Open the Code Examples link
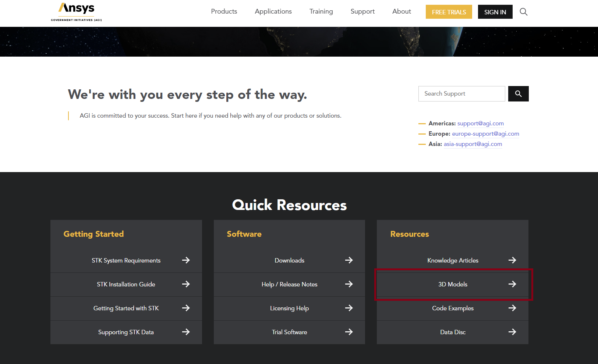The image size is (598, 364). coord(453,308)
